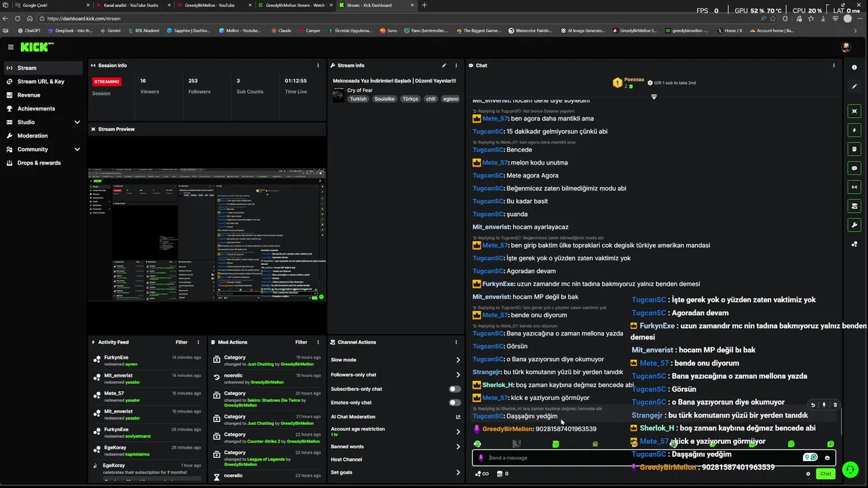Screen dimensions: 868x488
Task: Click the speech bubble icon in right sidebar
Action: (x=854, y=168)
